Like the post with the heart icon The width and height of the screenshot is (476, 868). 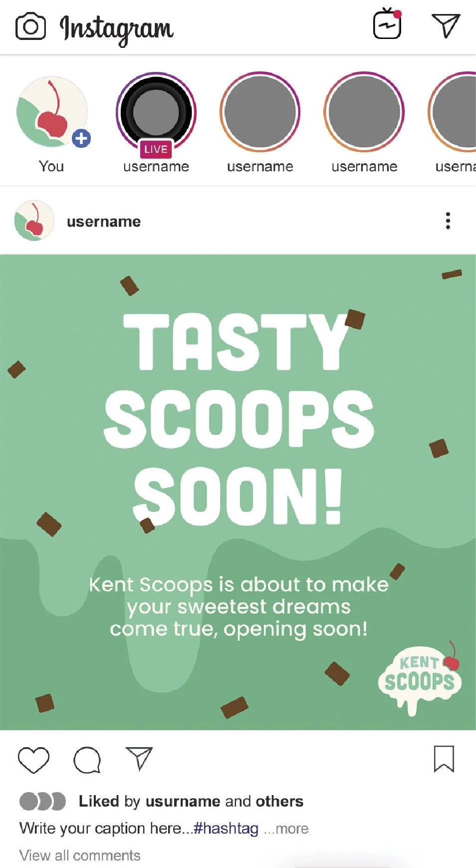click(33, 760)
